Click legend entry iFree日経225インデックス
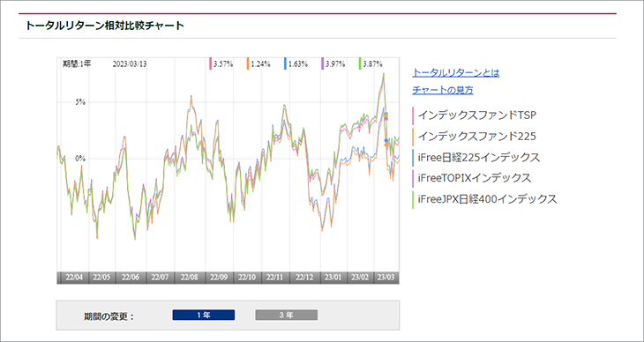644x342 pixels. coord(478,157)
